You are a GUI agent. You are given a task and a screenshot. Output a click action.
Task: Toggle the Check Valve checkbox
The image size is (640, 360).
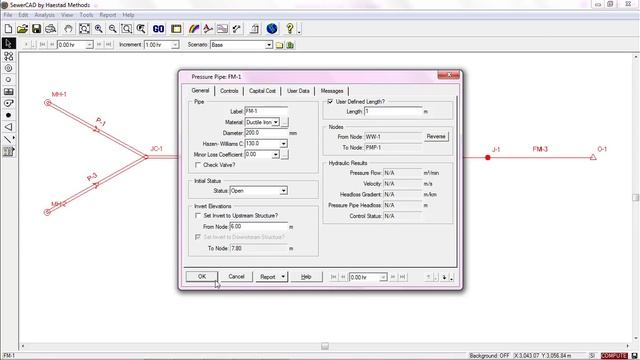(198, 165)
